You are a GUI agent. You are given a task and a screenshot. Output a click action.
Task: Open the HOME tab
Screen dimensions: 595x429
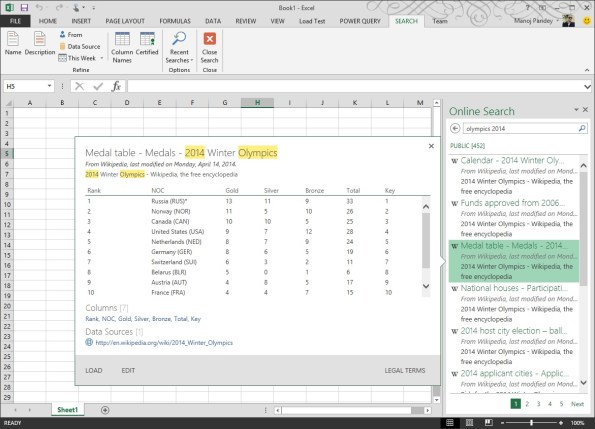(48, 21)
